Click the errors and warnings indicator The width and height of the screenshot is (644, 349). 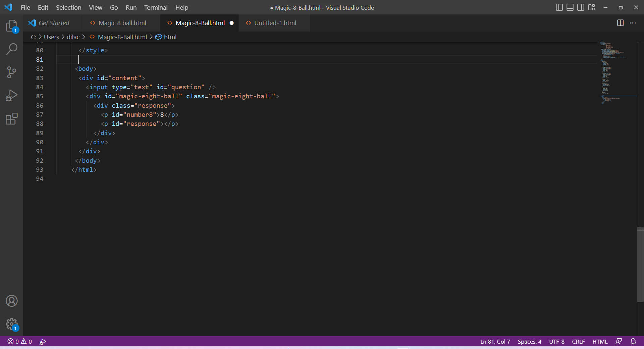[x=20, y=341]
